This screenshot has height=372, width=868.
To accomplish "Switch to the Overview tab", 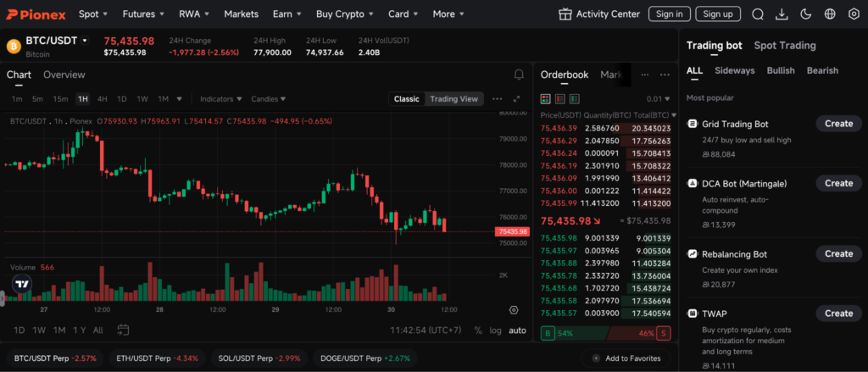I will pos(64,75).
